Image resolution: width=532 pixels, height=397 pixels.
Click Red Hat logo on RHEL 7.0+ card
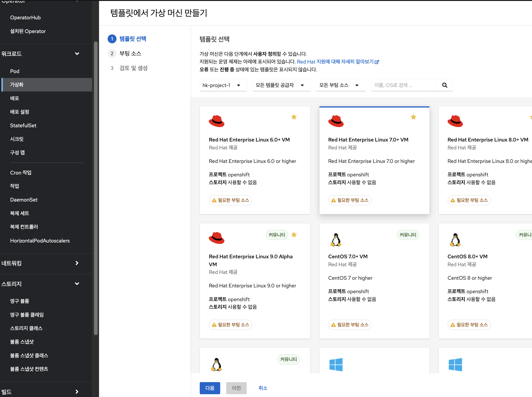pos(336,121)
